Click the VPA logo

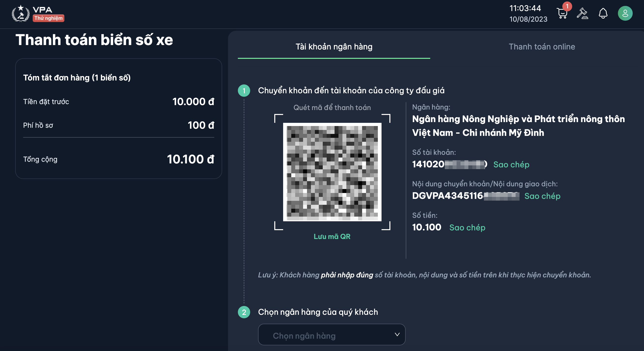21,14
